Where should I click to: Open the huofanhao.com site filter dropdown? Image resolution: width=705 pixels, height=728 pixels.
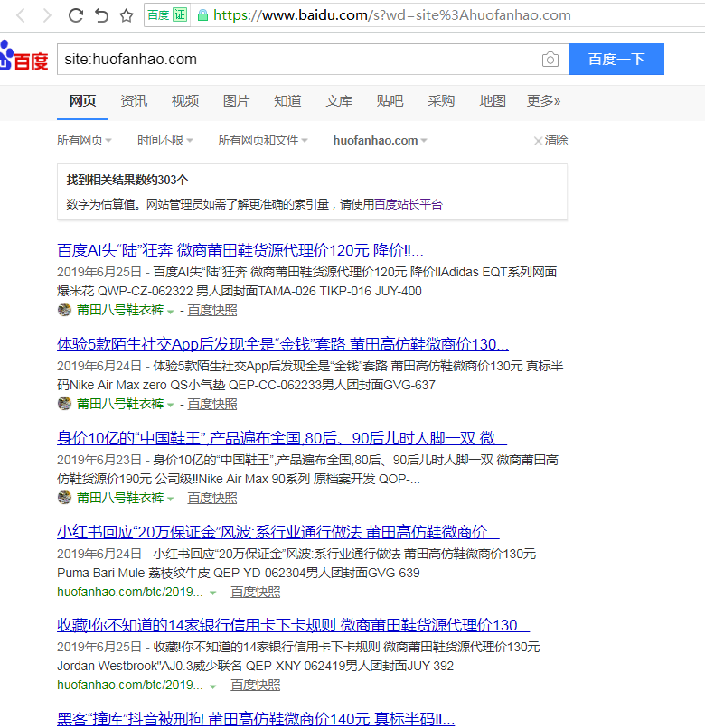click(381, 140)
